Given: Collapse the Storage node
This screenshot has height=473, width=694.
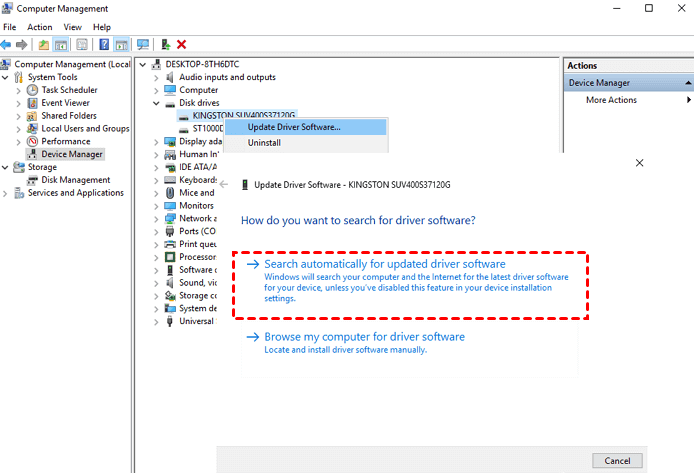Looking at the screenshot, I should [x=5, y=167].
